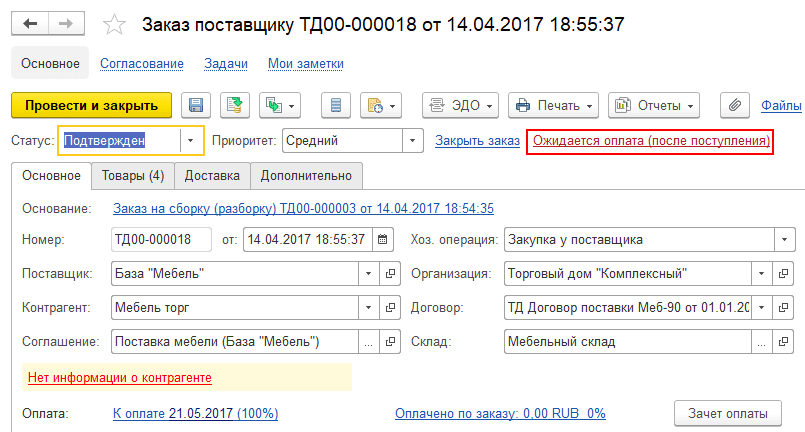Expand the Приоритет dropdown
The height and width of the screenshot is (432, 805).
(x=412, y=141)
